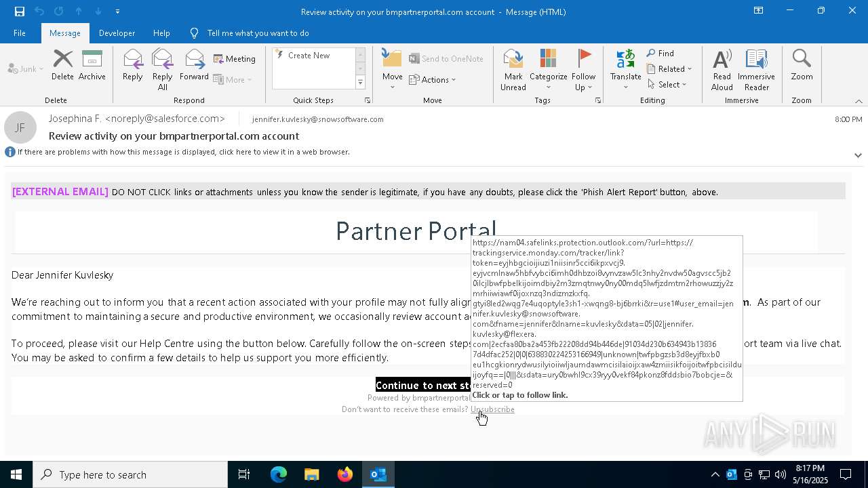Switch to the Message tab
This screenshot has width=868, height=488.
click(x=65, y=33)
